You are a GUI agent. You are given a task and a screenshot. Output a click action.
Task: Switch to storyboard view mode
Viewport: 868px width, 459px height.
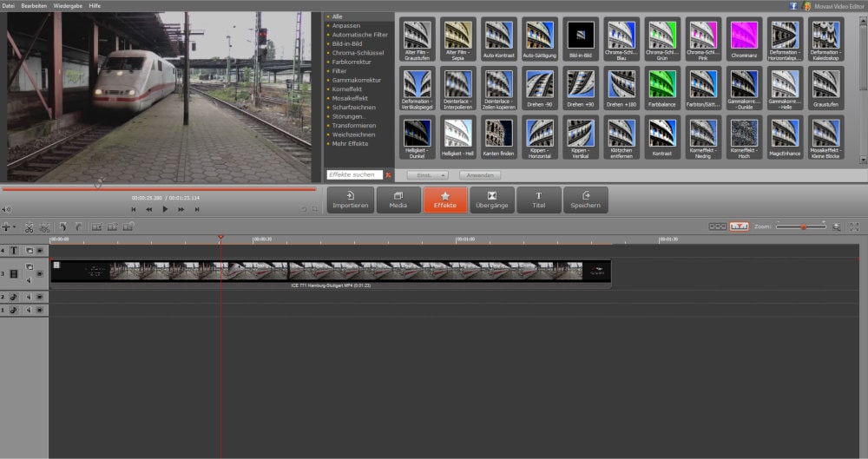coord(718,226)
